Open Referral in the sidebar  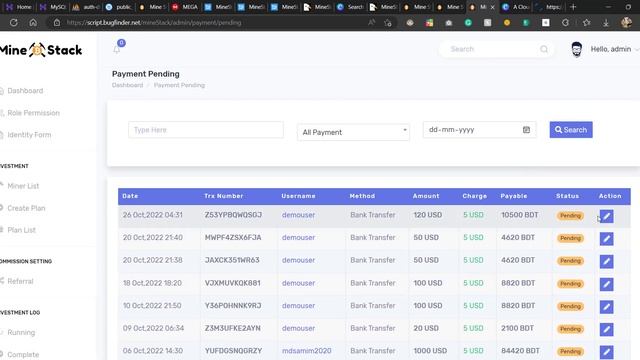[20, 281]
